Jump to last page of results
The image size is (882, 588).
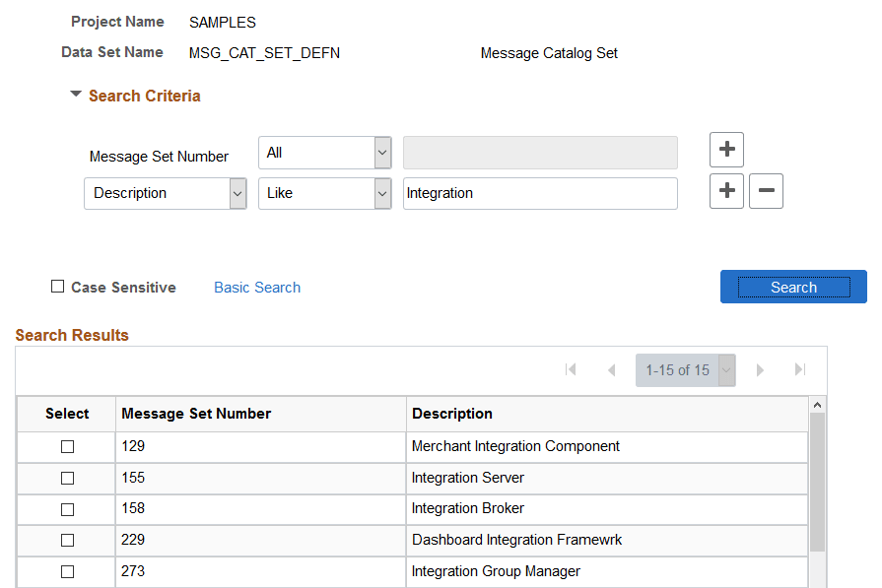click(x=799, y=370)
